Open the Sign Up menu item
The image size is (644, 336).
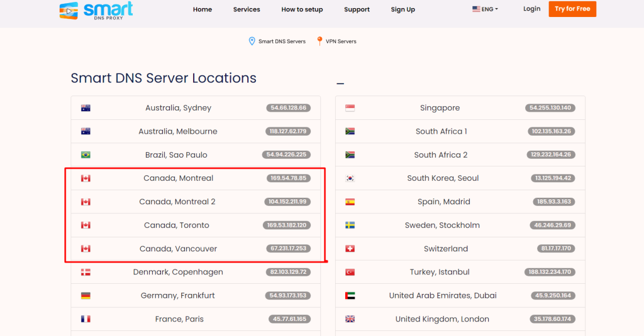click(403, 9)
